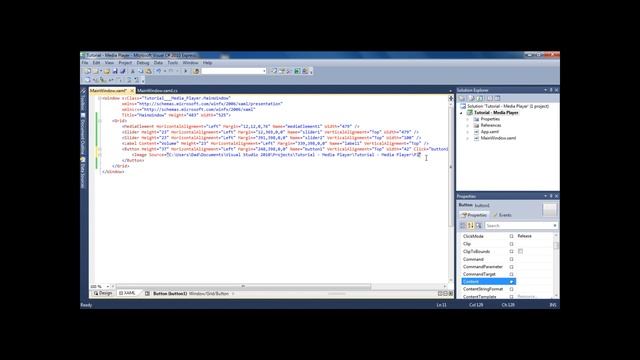Open Solution Explorer window position dropdown arrow
Image resolution: width=640 pixels, height=360 pixels.
pos(545,90)
